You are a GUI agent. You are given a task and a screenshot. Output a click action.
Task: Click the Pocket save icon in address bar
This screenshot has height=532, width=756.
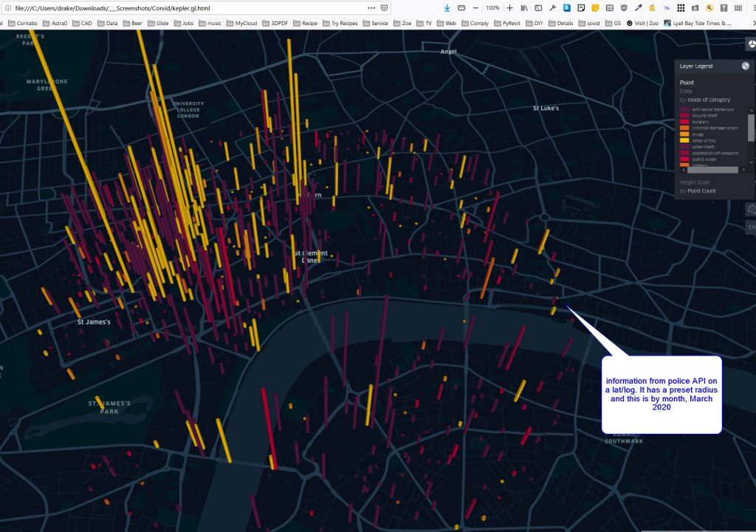pyautogui.click(x=384, y=7)
